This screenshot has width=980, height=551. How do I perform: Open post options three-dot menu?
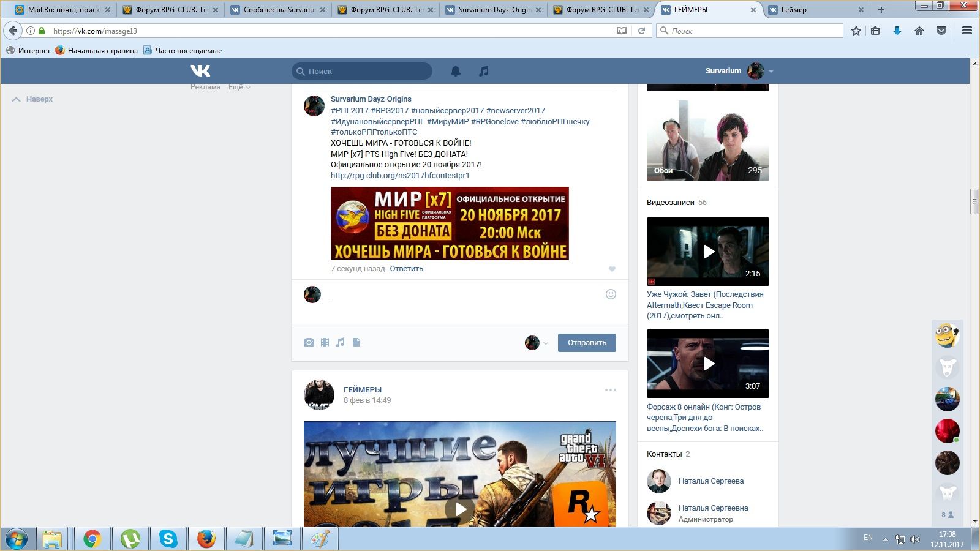610,390
